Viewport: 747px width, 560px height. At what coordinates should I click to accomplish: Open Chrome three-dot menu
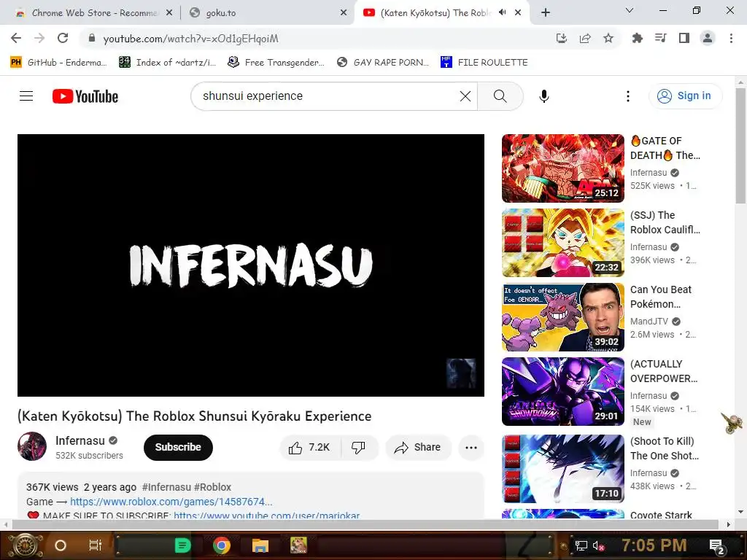coord(731,38)
